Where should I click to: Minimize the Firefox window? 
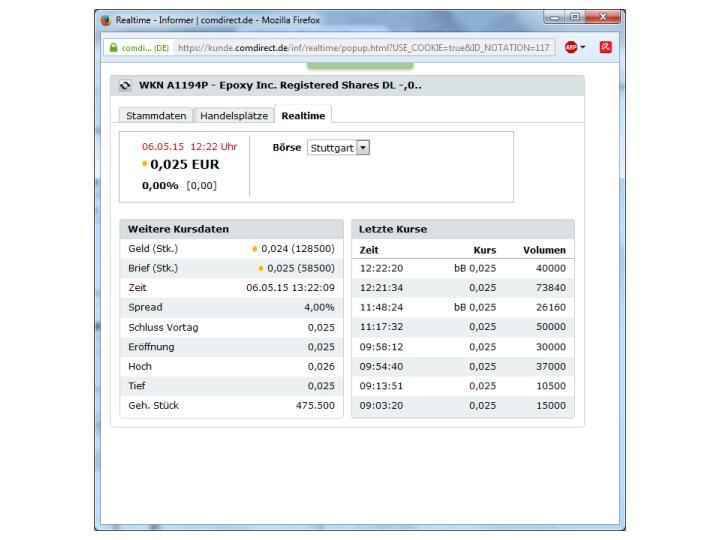pyautogui.click(x=554, y=17)
